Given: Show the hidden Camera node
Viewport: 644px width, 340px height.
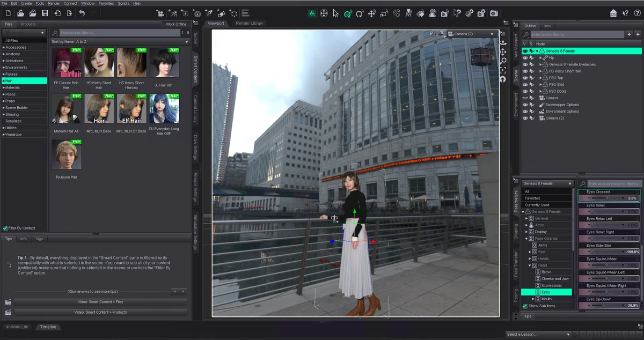Looking at the screenshot, I should click(x=525, y=98).
